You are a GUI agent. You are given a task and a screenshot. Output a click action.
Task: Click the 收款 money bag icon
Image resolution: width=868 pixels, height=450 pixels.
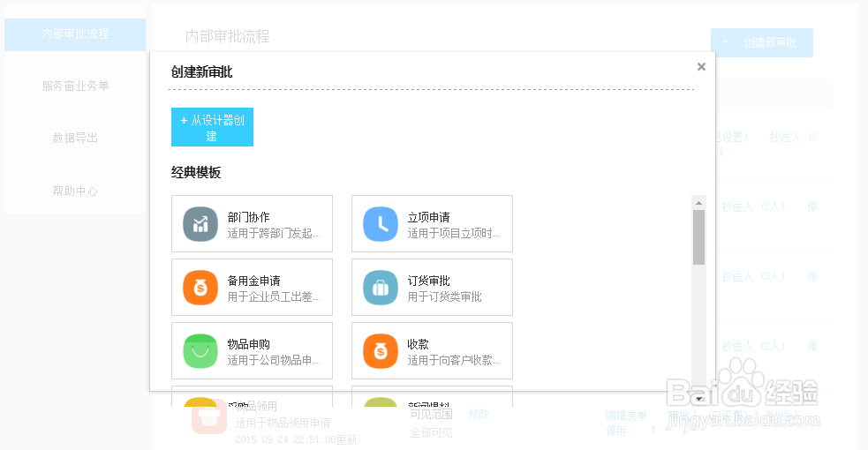pyautogui.click(x=381, y=351)
